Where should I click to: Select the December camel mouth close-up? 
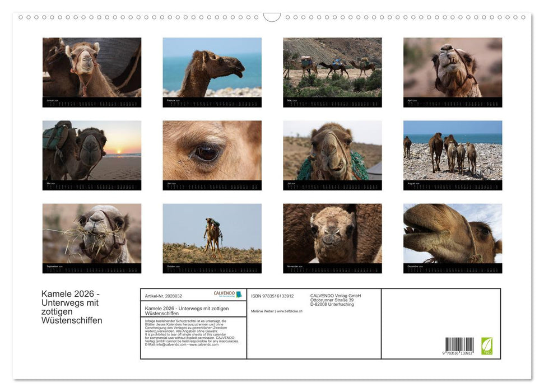tap(452, 234)
